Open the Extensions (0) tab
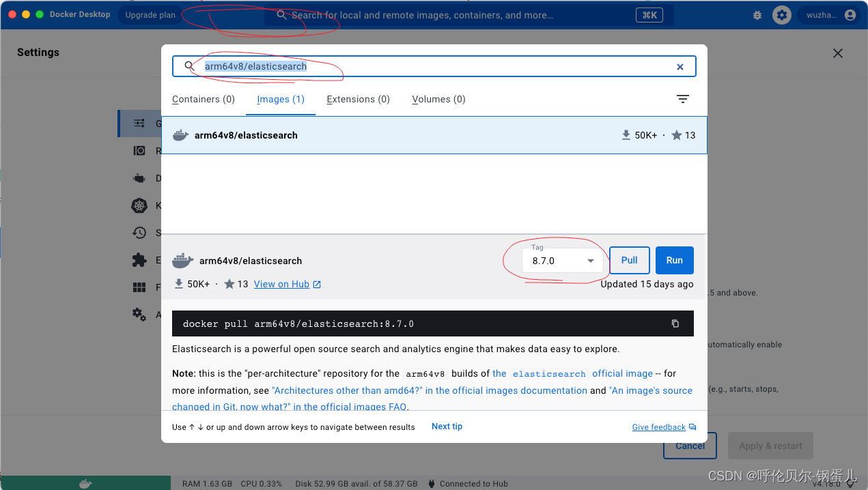The height and width of the screenshot is (490, 868). click(358, 99)
